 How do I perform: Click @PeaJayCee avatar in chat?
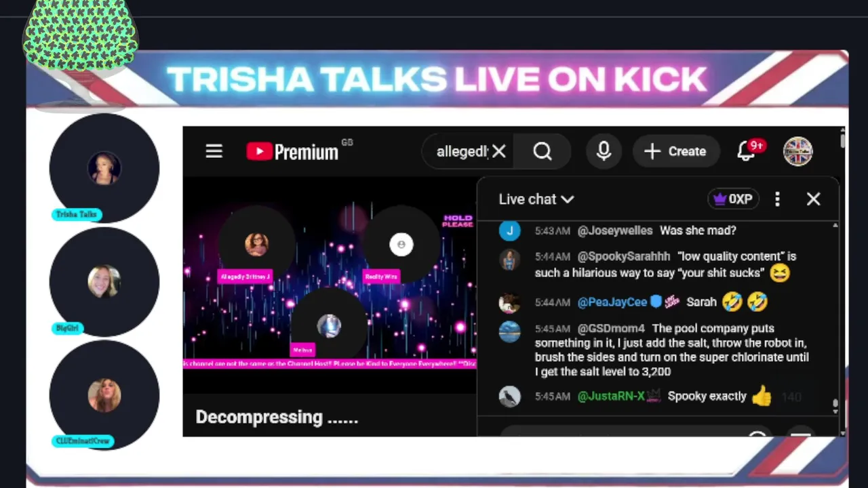point(509,303)
